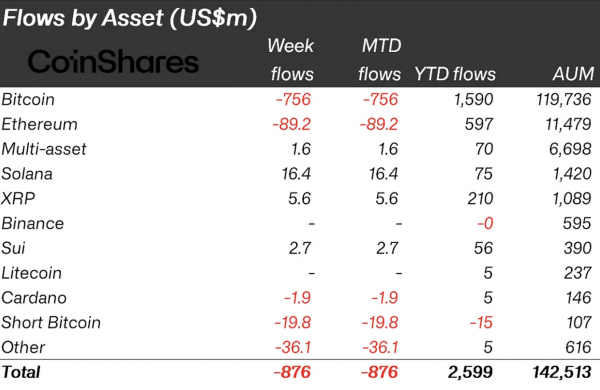
Task: Click the Short Bitcoin row label
Action: [x=51, y=322]
